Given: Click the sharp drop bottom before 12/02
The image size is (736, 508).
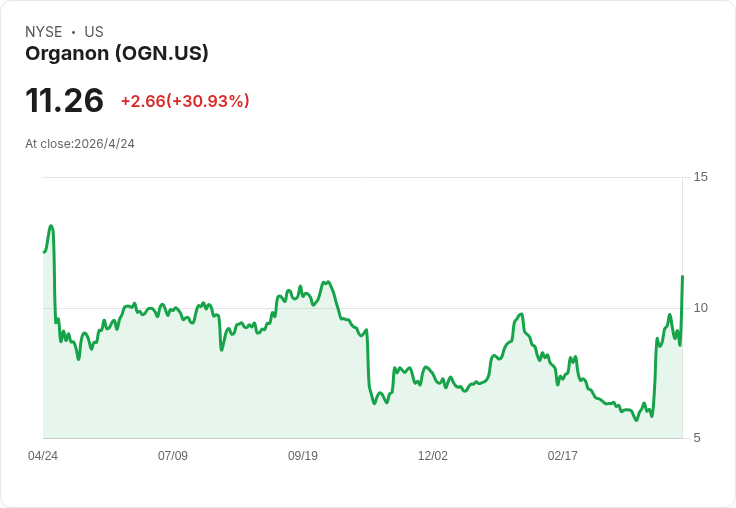Looking at the screenshot, I should [374, 403].
